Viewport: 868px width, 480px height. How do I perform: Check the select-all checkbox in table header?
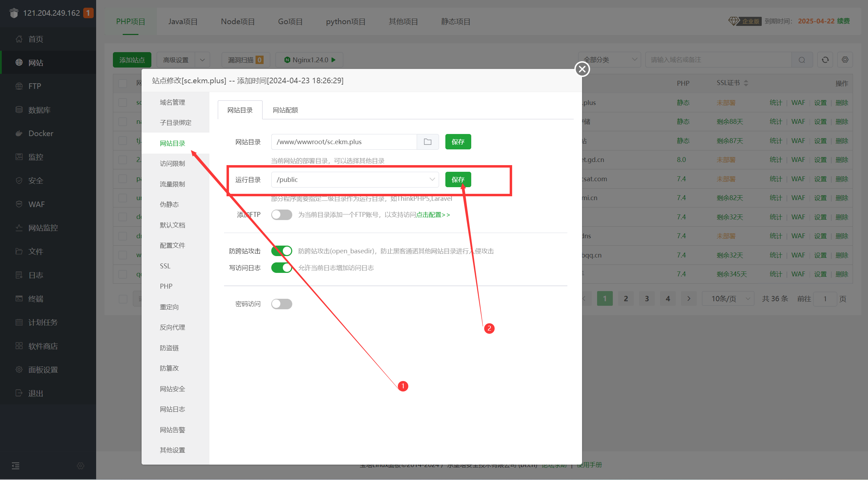click(x=123, y=83)
